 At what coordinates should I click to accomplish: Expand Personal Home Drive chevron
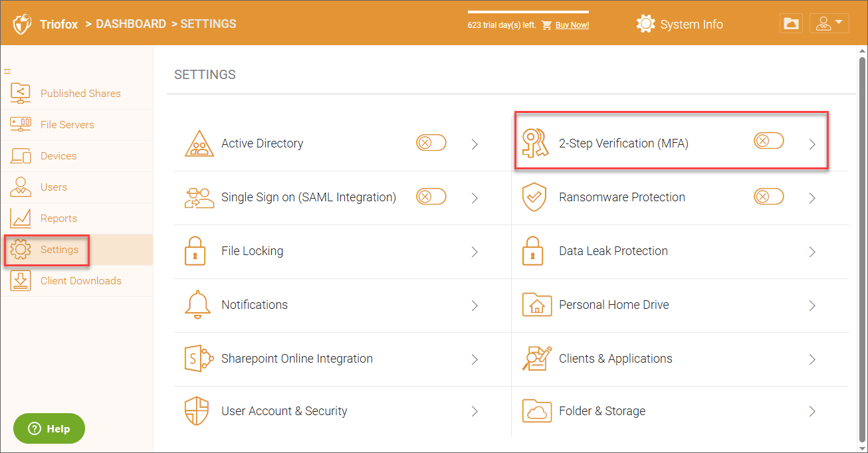pyautogui.click(x=812, y=306)
